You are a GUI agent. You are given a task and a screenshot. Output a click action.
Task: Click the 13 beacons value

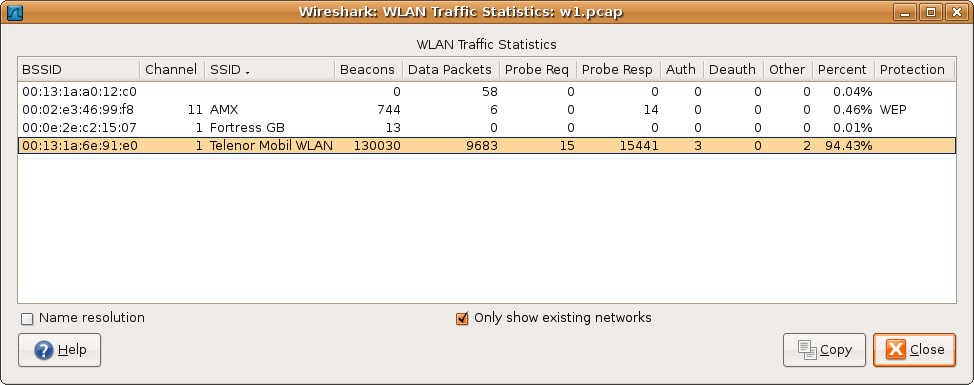click(393, 128)
